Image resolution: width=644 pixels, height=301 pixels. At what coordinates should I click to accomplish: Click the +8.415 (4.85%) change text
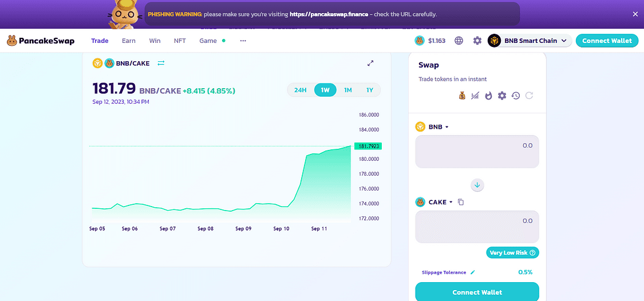coord(209,91)
